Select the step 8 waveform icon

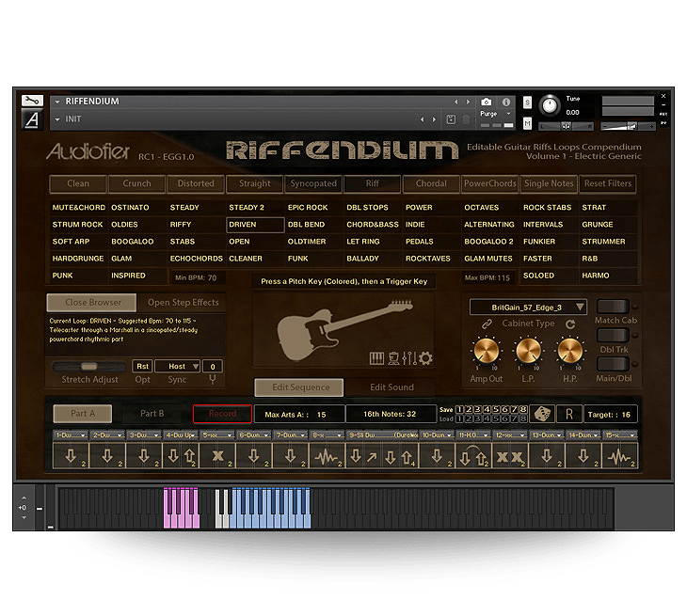point(328,456)
